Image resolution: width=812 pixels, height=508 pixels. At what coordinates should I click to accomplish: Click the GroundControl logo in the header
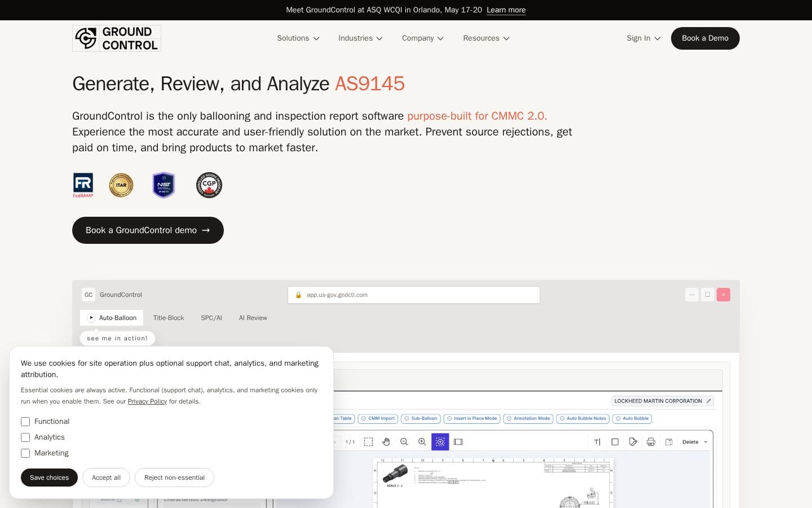click(x=117, y=38)
